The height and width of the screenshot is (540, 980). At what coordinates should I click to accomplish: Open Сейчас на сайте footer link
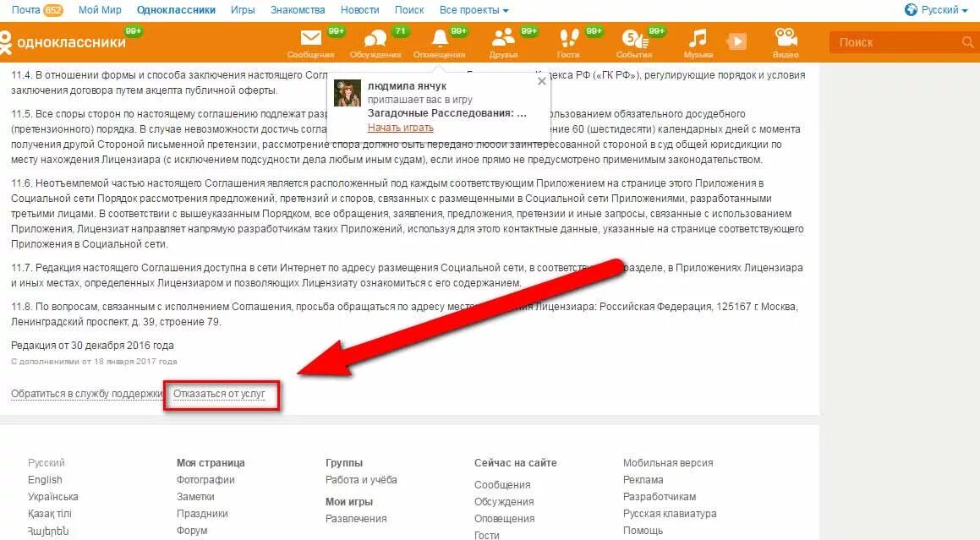point(516,463)
